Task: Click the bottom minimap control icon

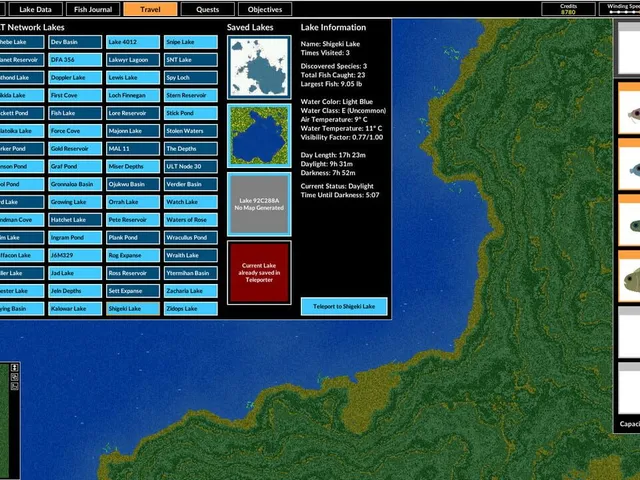Action: 14,386
